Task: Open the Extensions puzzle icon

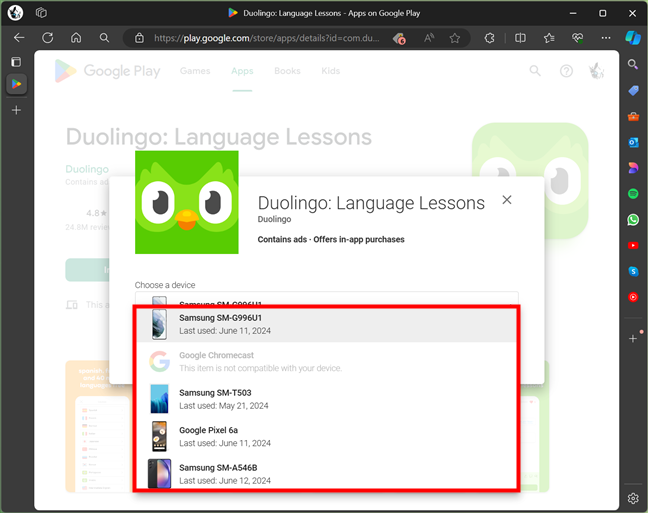Action: click(489, 38)
